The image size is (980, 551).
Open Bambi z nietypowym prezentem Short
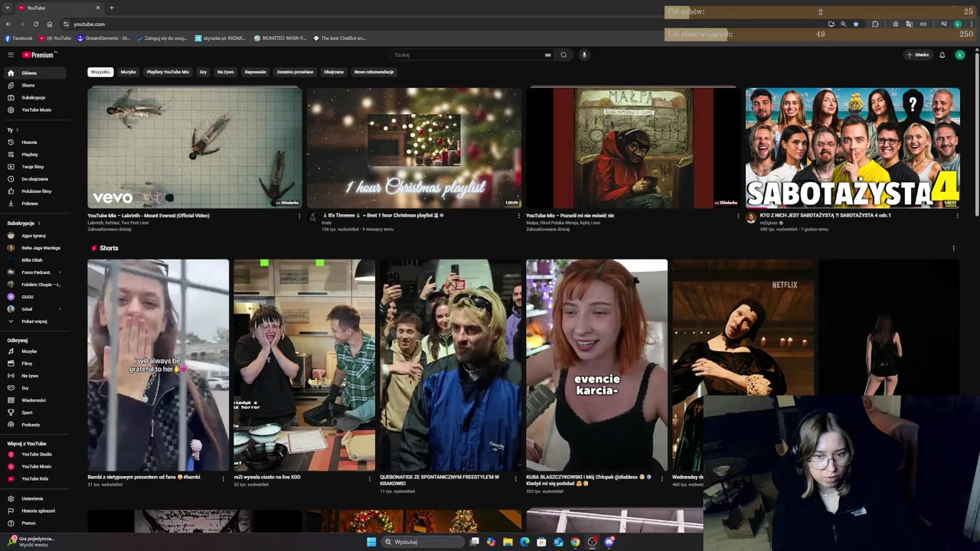(158, 365)
